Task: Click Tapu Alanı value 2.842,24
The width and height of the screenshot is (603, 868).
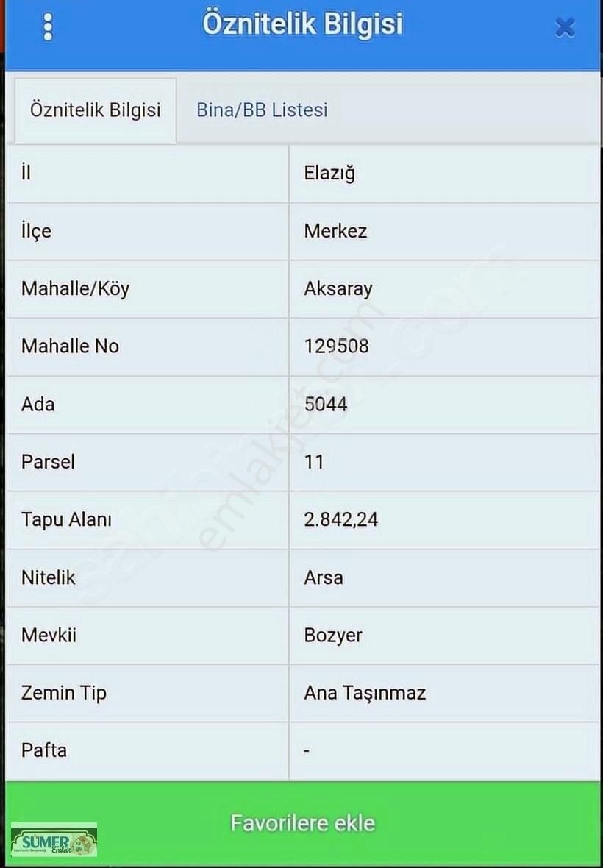Action: point(340,519)
